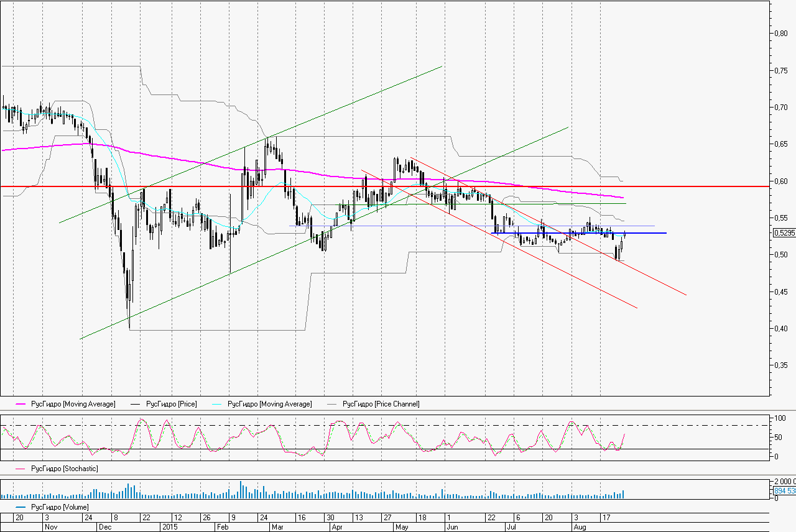Select the РусГидро [Price Channel] legend entry
Viewport: 796px width, 532px height.
[x=381, y=404]
